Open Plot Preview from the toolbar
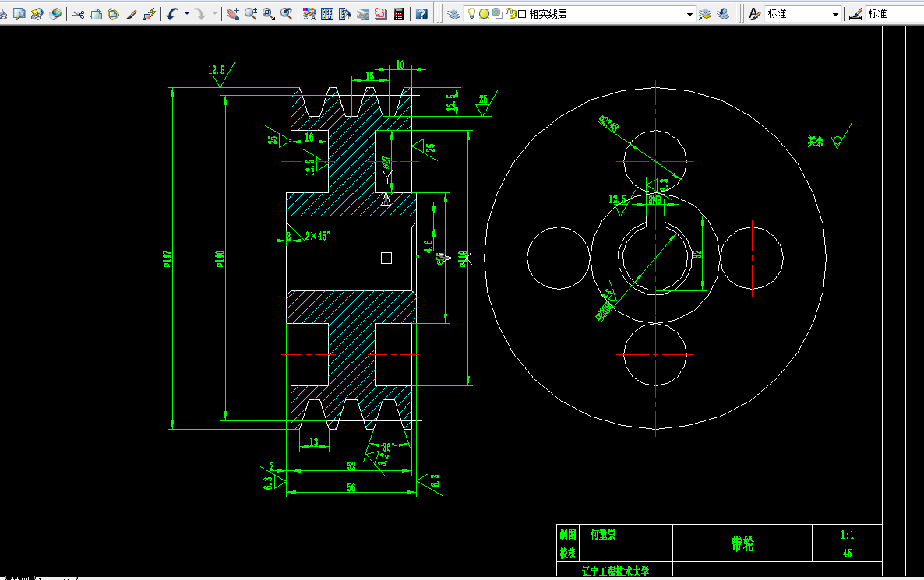Viewport: 924px width, 580px height. point(19,13)
